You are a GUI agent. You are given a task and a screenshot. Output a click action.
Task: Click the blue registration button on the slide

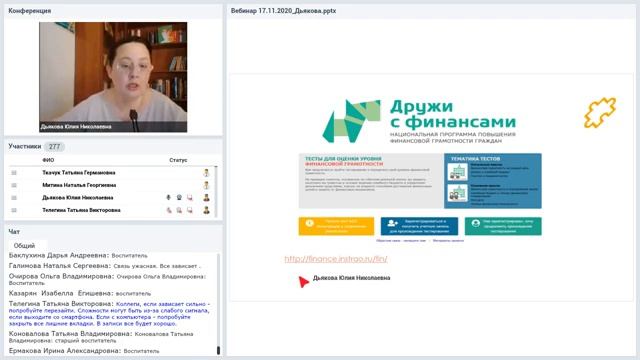[420, 226]
